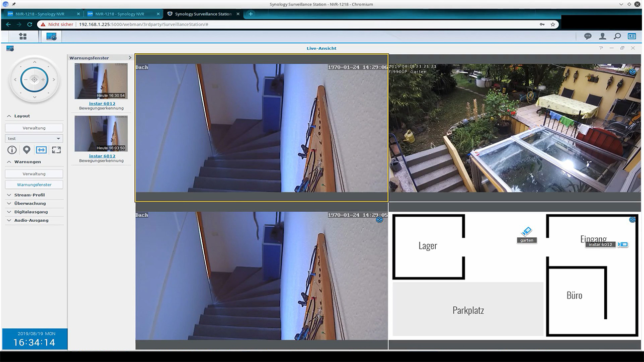Toggle fullscreen mode for live view
644x362 pixels.
pyautogui.click(x=56, y=150)
